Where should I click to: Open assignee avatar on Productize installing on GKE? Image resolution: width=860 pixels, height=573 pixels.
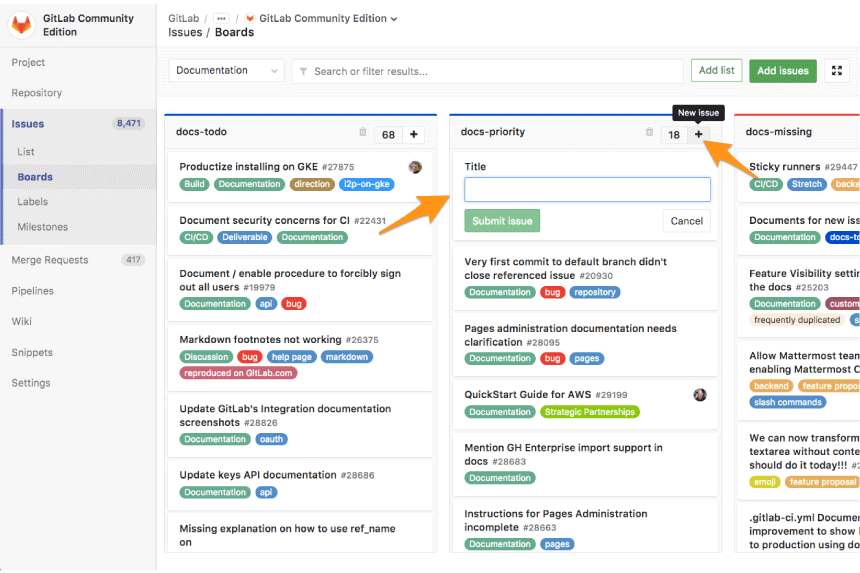tap(415, 167)
